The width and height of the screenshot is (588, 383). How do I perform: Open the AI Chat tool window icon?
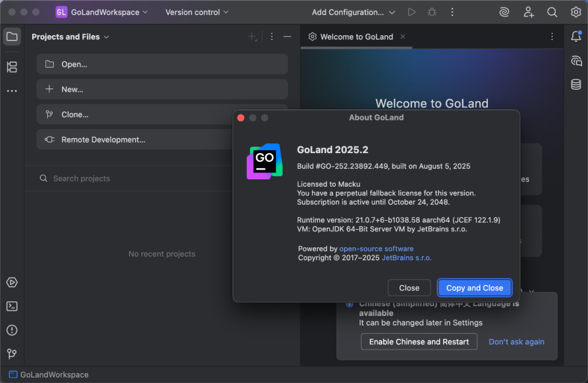point(576,61)
